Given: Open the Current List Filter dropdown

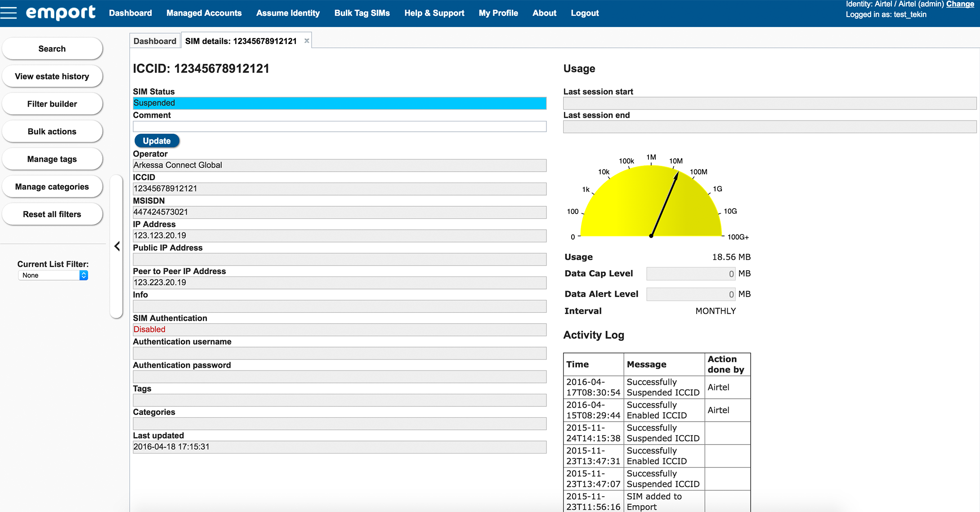Looking at the screenshot, I should pos(53,275).
